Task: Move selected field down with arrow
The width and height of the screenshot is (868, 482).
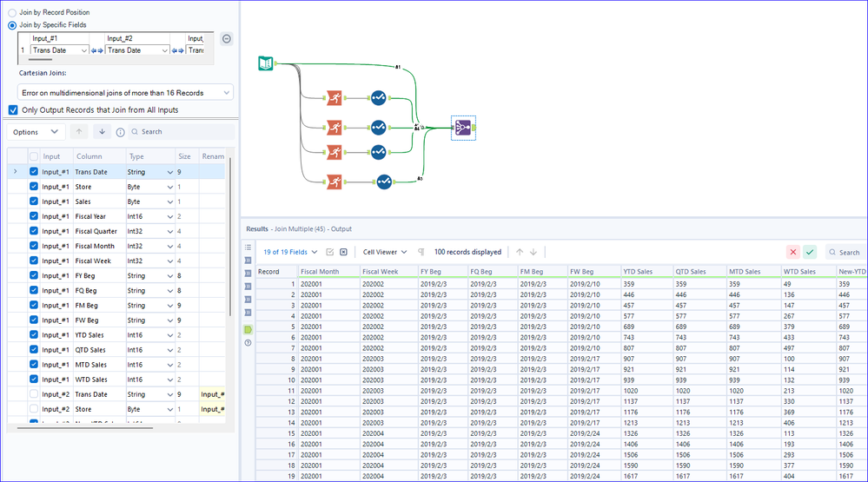Action: point(102,132)
